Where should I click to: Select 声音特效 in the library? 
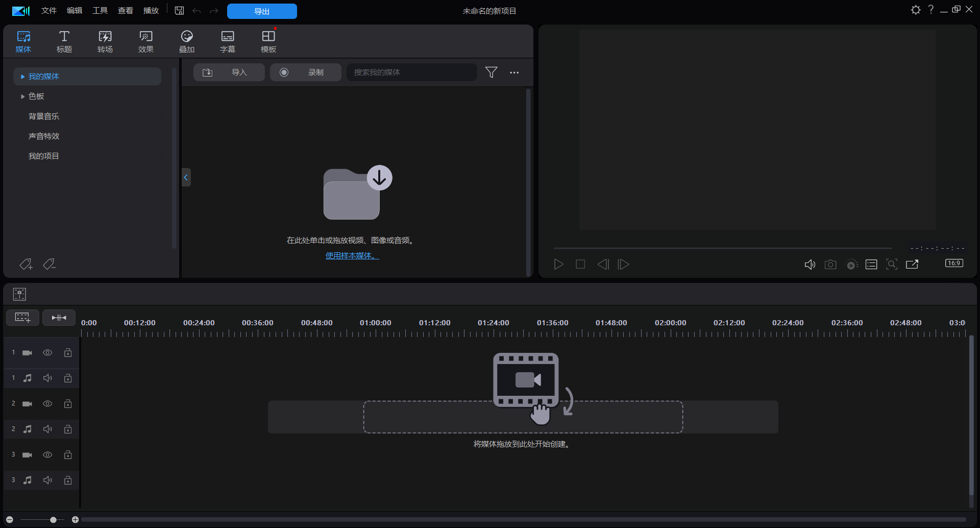click(x=44, y=136)
